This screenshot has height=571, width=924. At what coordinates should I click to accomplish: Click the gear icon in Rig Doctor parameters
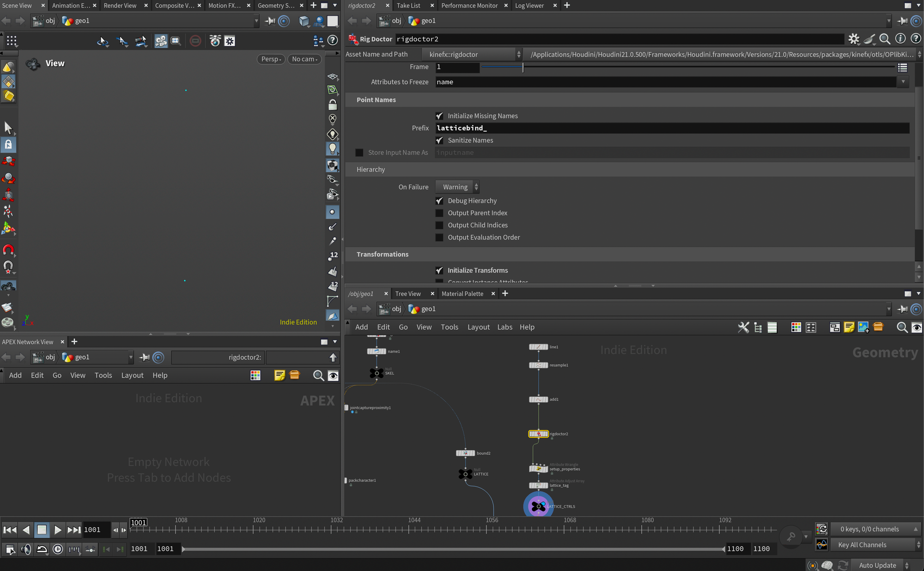(x=853, y=39)
